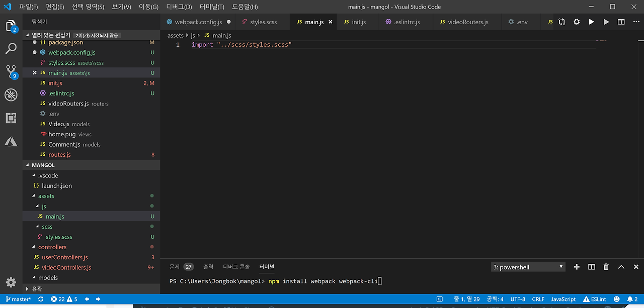Viewport: 644px width, 308px height.
Task: Open indentation setting 공백: 4
Action: tap(495, 299)
